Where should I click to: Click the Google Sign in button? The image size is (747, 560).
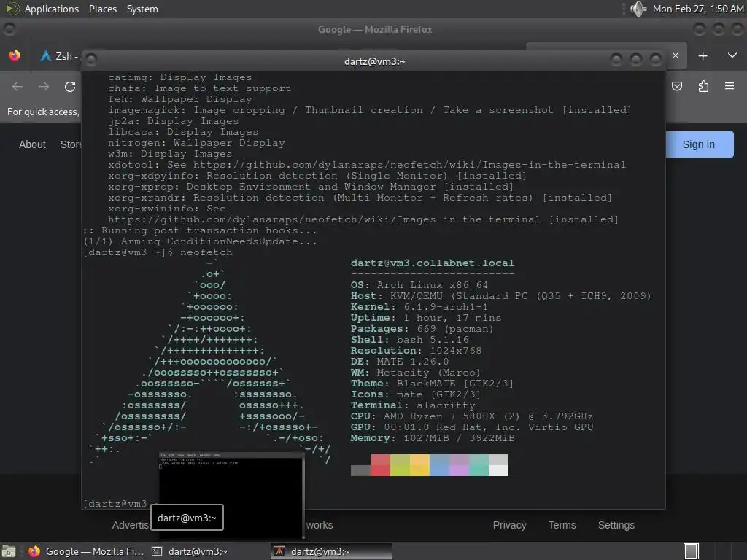(x=700, y=144)
